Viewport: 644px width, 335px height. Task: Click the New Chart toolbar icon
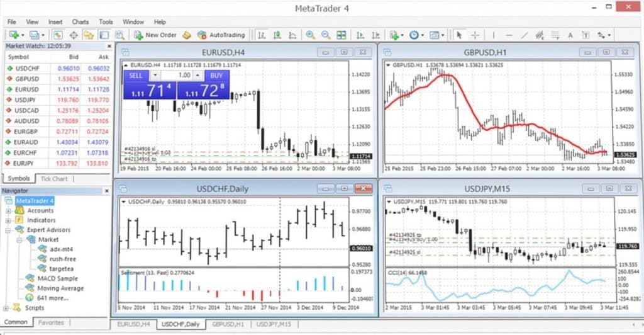14,35
